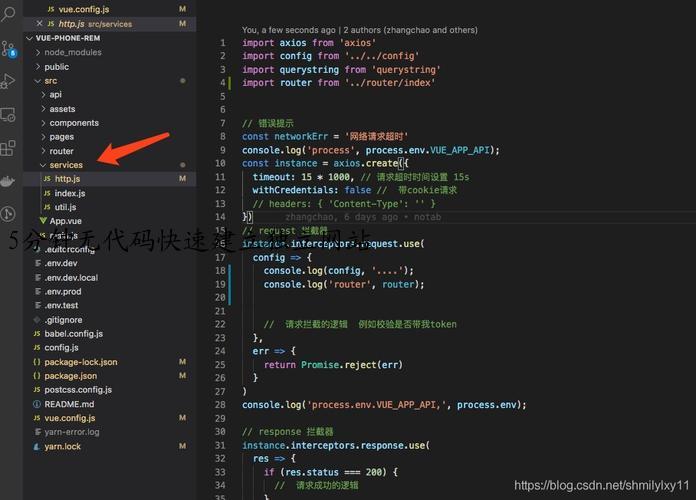Open vue.config.js in the file tree
The width and height of the screenshot is (696, 500).
tap(70, 418)
